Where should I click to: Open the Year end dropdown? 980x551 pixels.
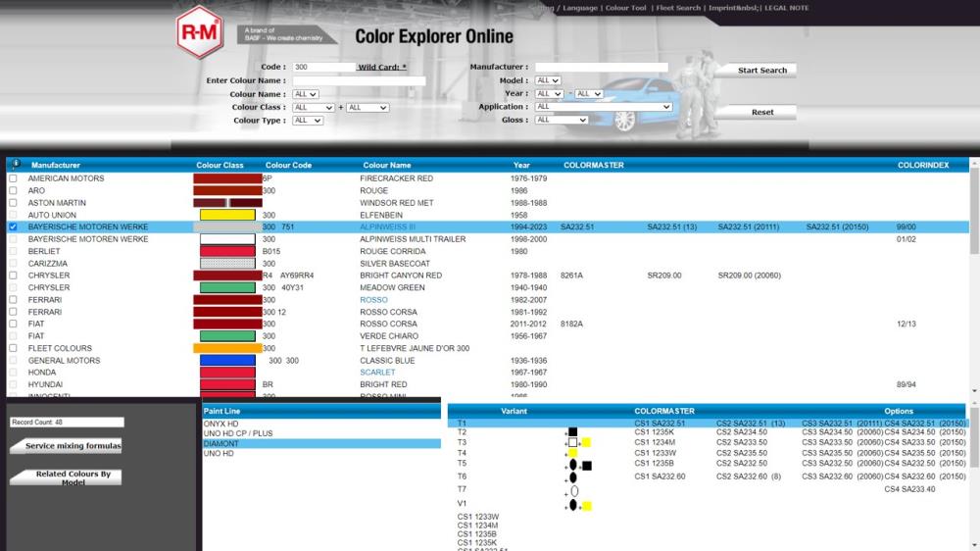[x=589, y=94]
